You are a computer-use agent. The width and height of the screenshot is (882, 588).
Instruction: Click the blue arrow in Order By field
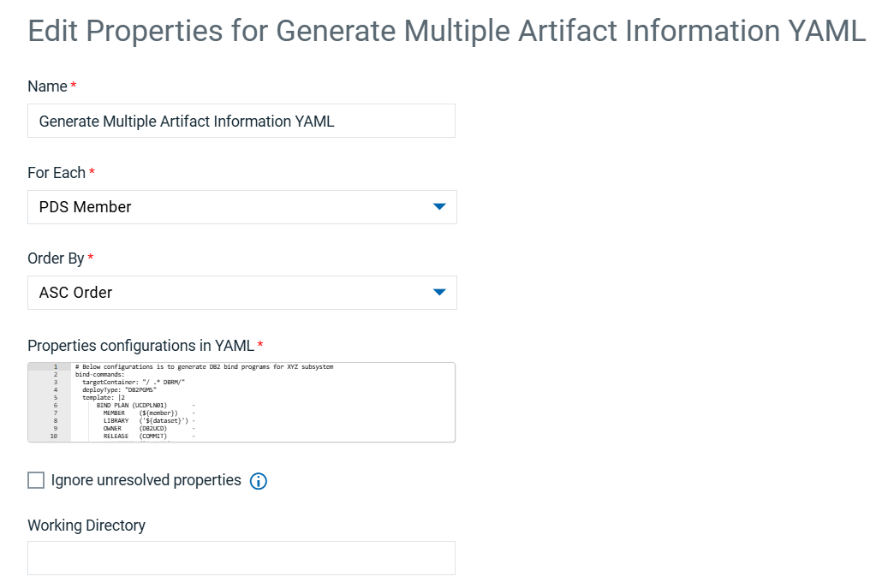[439, 293]
